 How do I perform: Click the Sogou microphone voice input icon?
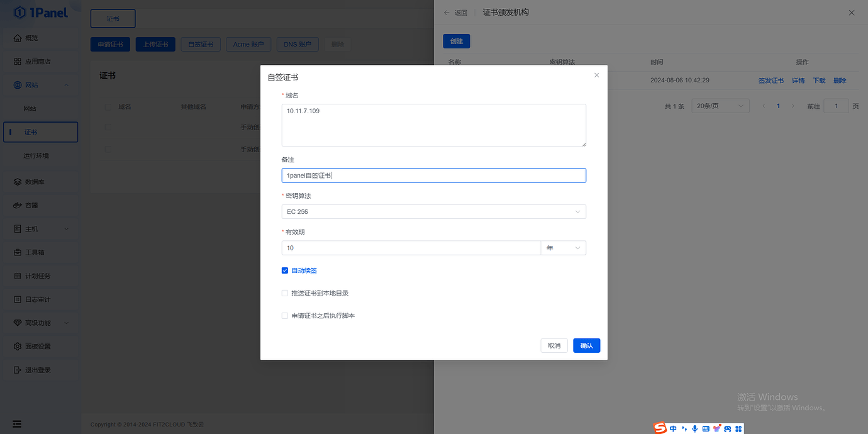[694, 428]
